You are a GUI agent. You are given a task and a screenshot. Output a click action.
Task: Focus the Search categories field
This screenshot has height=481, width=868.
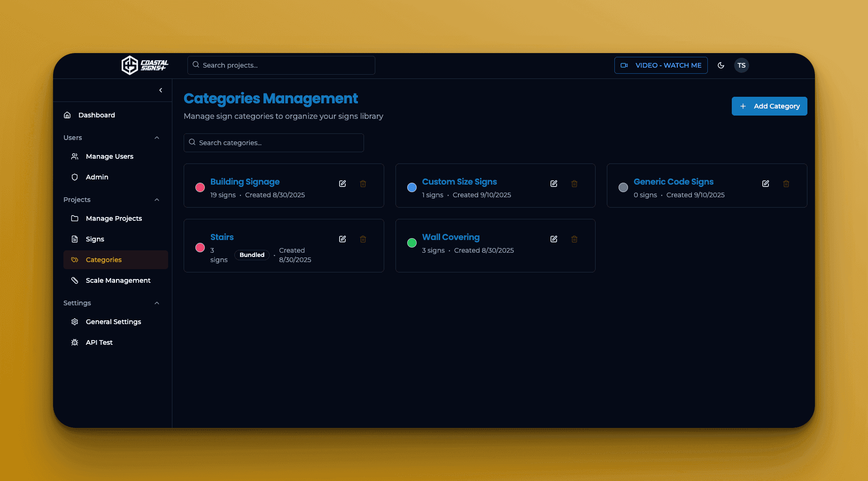[x=274, y=143]
